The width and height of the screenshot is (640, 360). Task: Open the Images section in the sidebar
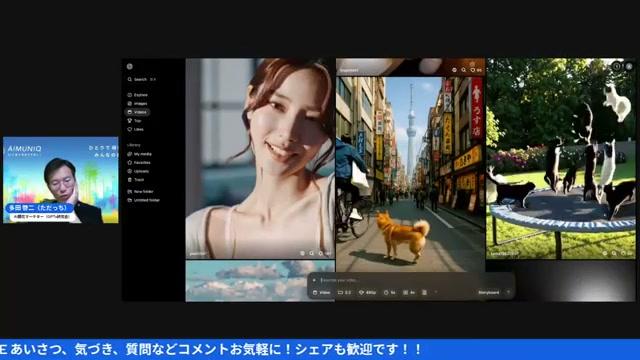[x=138, y=104]
